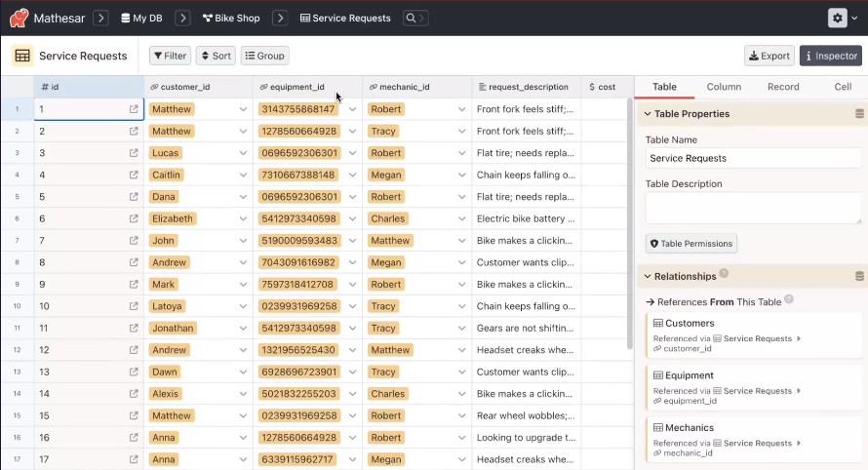The image size is (868, 470).
Task: Open record 5 via its expand icon
Action: (134, 197)
